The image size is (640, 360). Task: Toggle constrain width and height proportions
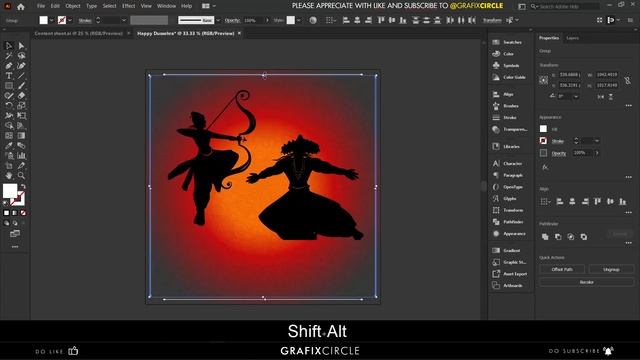[x=627, y=80]
